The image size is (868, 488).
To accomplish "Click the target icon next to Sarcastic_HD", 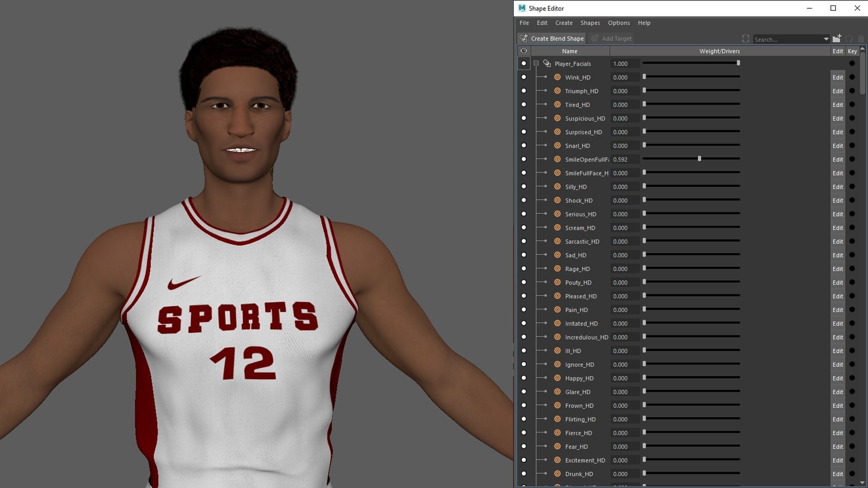I will [x=557, y=241].
